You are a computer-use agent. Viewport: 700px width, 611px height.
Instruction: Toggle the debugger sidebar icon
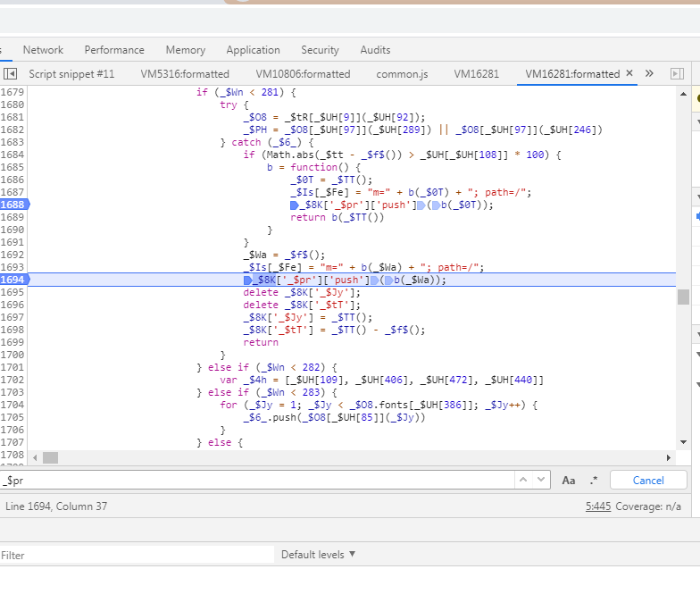(x=677, y=74)
